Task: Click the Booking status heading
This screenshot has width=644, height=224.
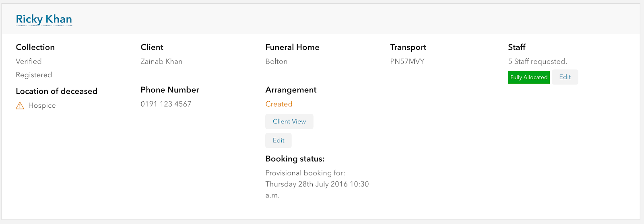Action: pos(295,159)
